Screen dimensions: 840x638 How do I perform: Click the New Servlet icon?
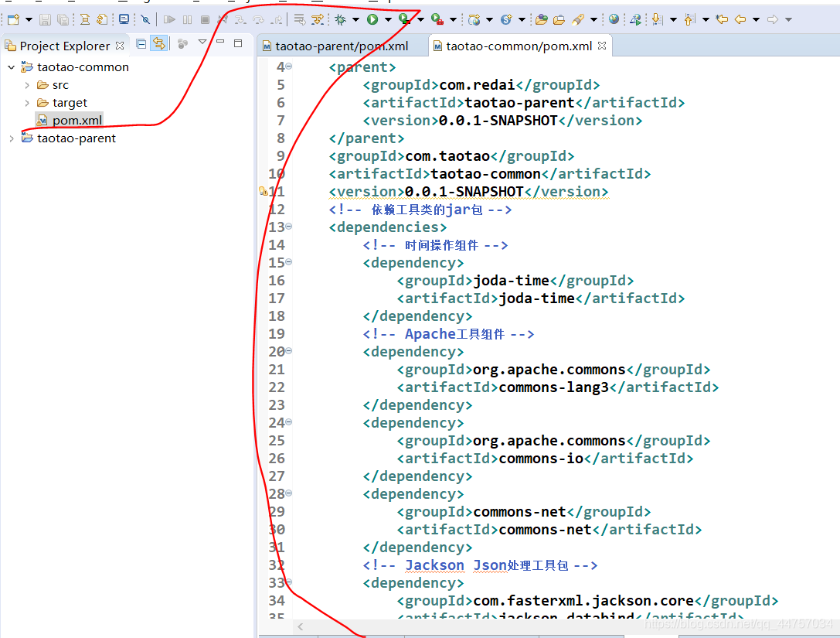(x=506, y=20)
